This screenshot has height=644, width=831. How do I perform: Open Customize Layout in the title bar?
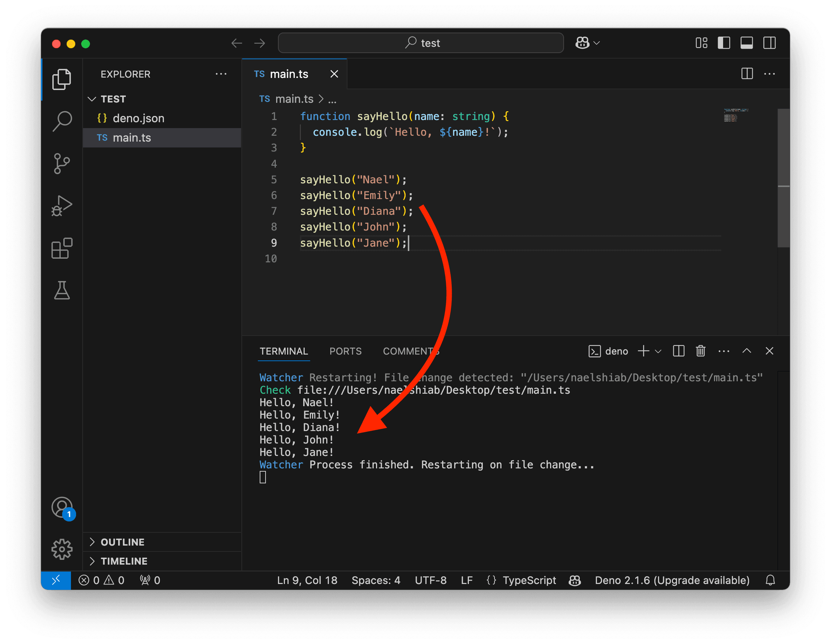coord(701,43)
